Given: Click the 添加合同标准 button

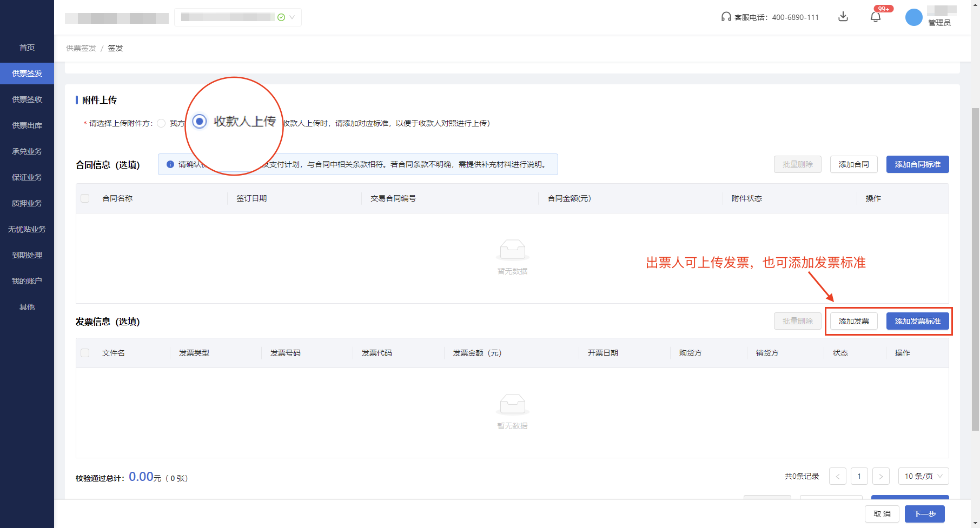Looking at the screenshot, I should [917, 164].
